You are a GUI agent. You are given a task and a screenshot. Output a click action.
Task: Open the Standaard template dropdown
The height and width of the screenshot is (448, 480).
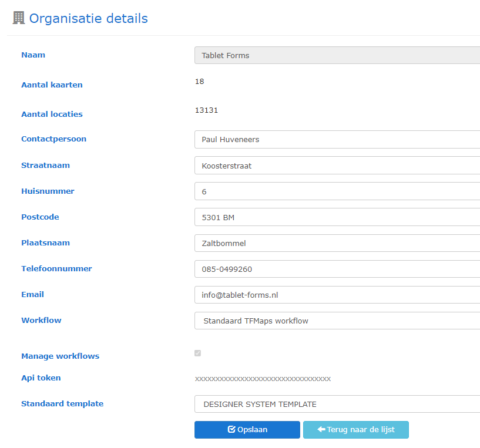[x=337, y=404]
